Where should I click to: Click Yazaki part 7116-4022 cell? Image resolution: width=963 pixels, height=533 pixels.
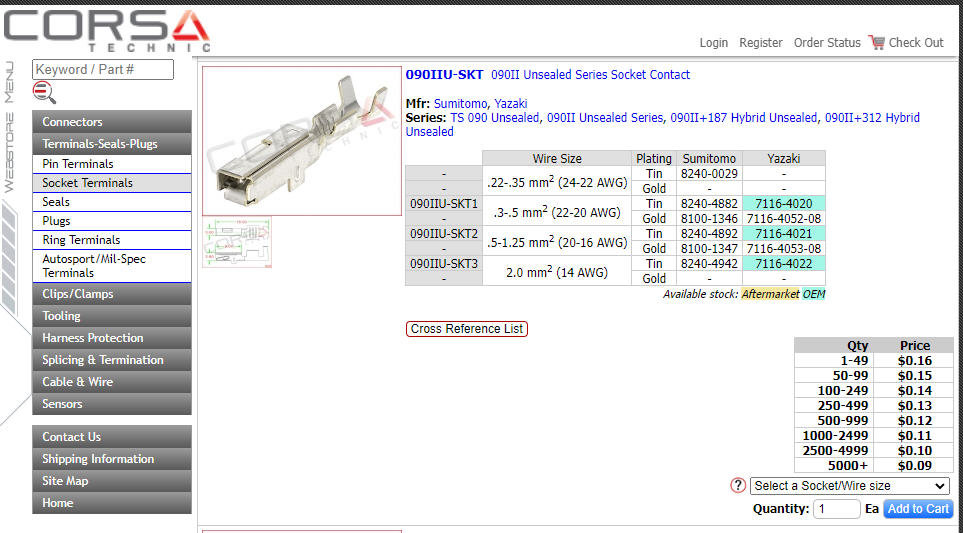tap(784, 264)
